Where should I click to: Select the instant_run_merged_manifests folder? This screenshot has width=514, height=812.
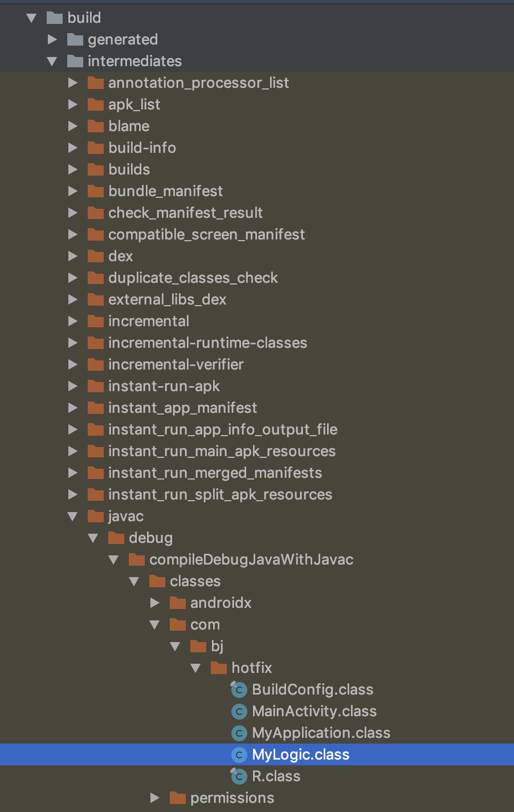click(215, 473)
